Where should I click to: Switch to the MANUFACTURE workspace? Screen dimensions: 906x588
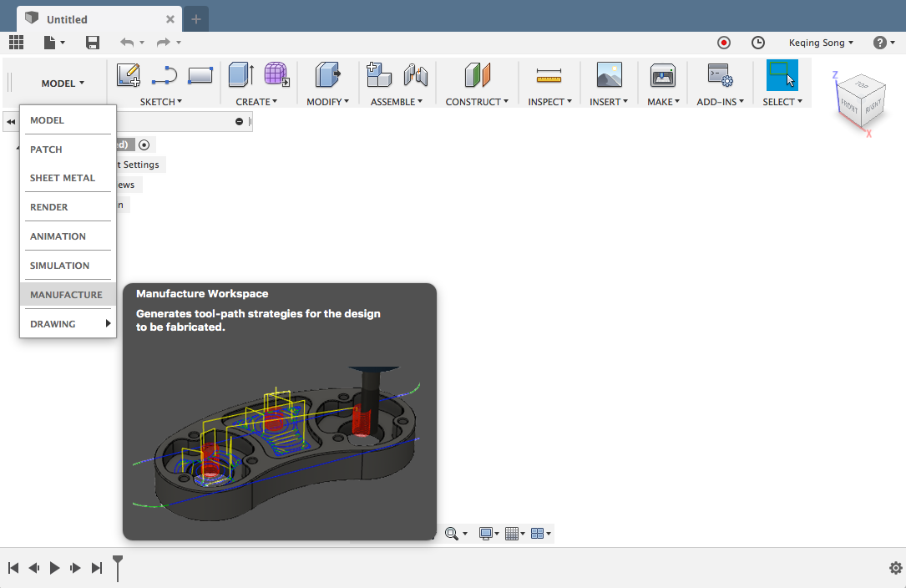click(x=66, y=295)
